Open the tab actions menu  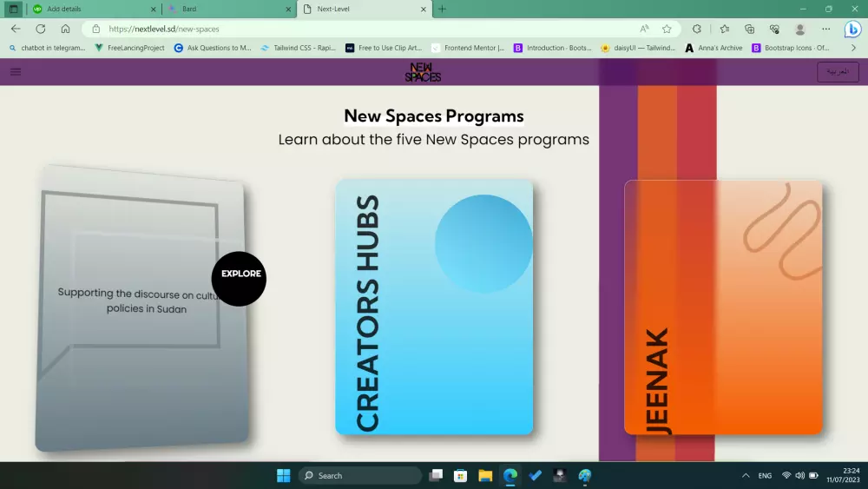13,9
